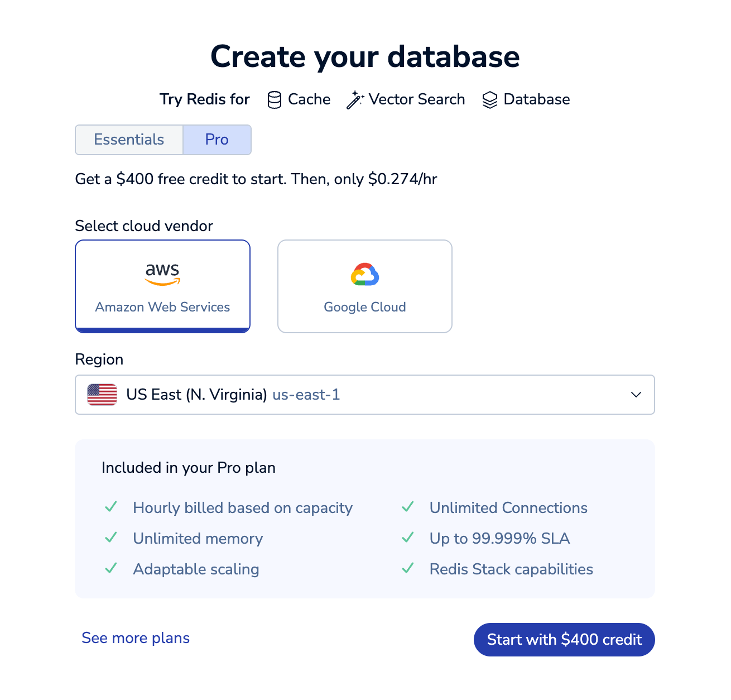Select the Vector Search use case
The image size is (731, 700).
pyautogui.click(x=406, y=100)
